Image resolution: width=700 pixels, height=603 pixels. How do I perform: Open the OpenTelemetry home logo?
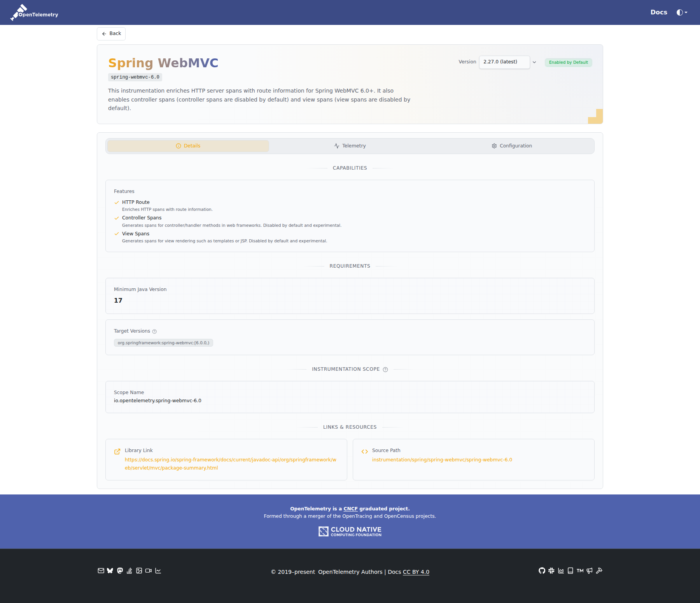[x=34, y=12]
